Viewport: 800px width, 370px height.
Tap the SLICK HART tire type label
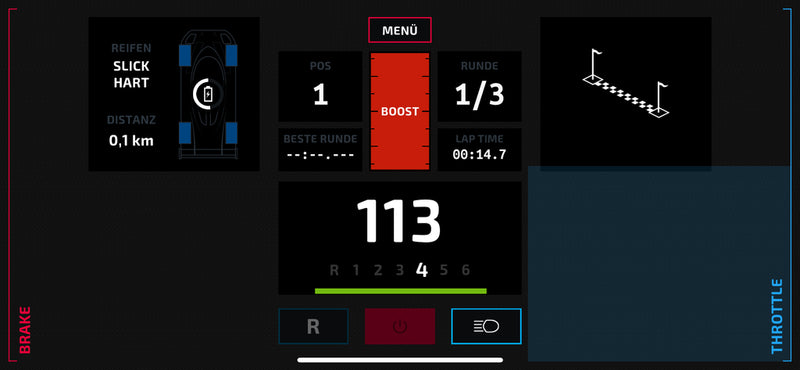(132, 75)
